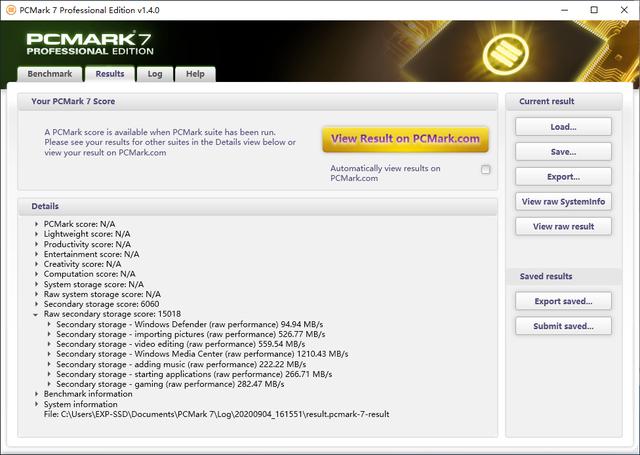Viewport: 640px width, 455px height.
Task: Click 'Lightweight score: N/A' text
Action: (x=87, y=234)
